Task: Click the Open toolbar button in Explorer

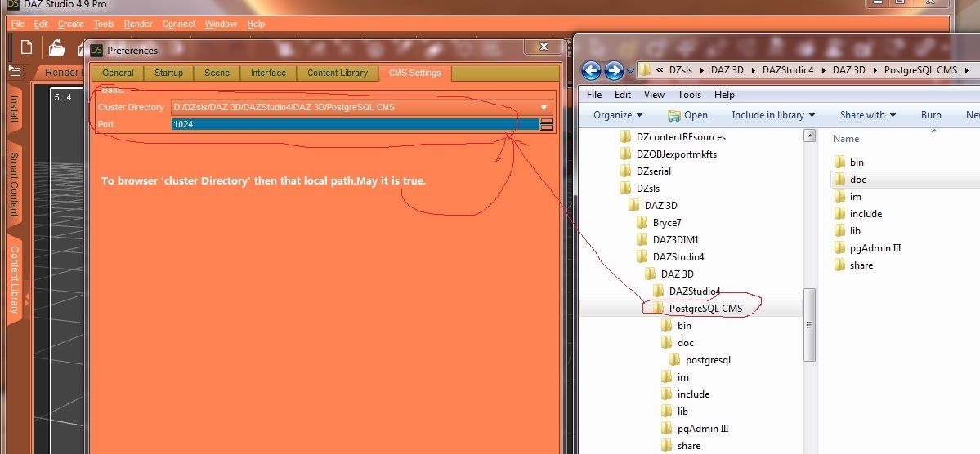Action: 687,115
